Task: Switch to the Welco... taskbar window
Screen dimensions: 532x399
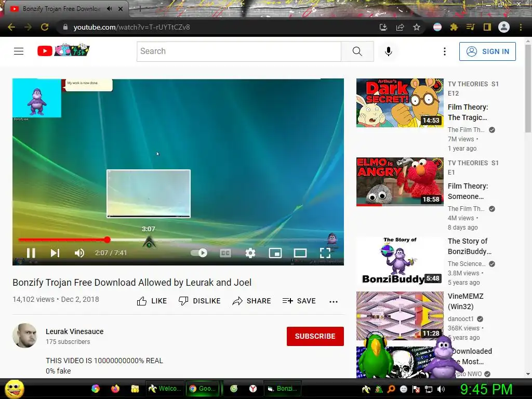Action: tap(164, 389)
